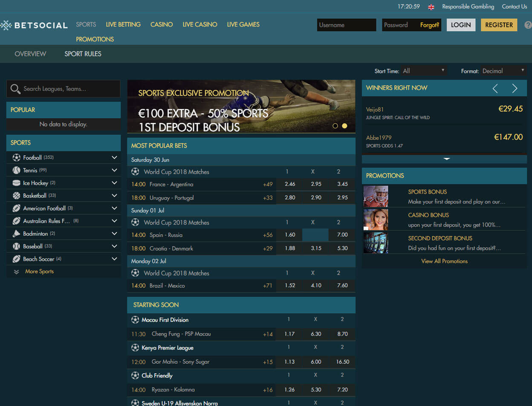
Task: Expand the Tennis category
Action: tap(114, 170)
